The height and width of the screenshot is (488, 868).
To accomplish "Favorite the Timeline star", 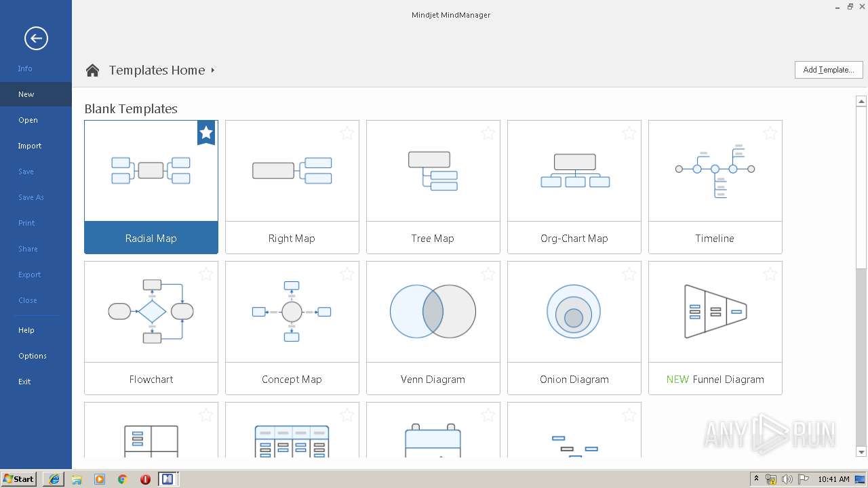I will click(770, 134).
